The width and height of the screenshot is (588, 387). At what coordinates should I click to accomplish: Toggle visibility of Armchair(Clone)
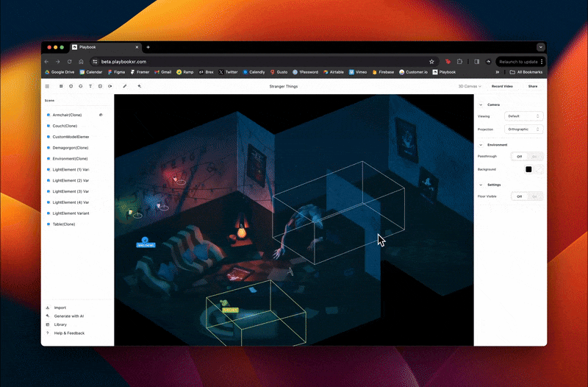coord(101,115)
